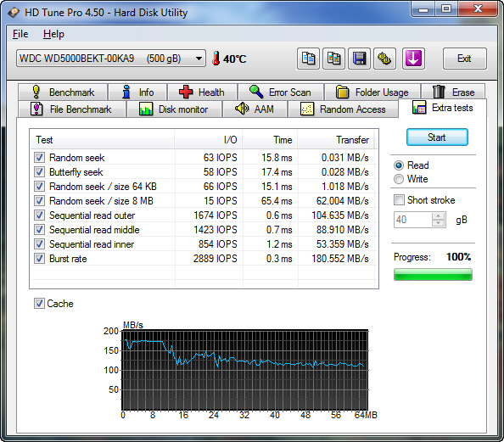Click the copy screenshot to clipboard icon

(x=333, y=59)
